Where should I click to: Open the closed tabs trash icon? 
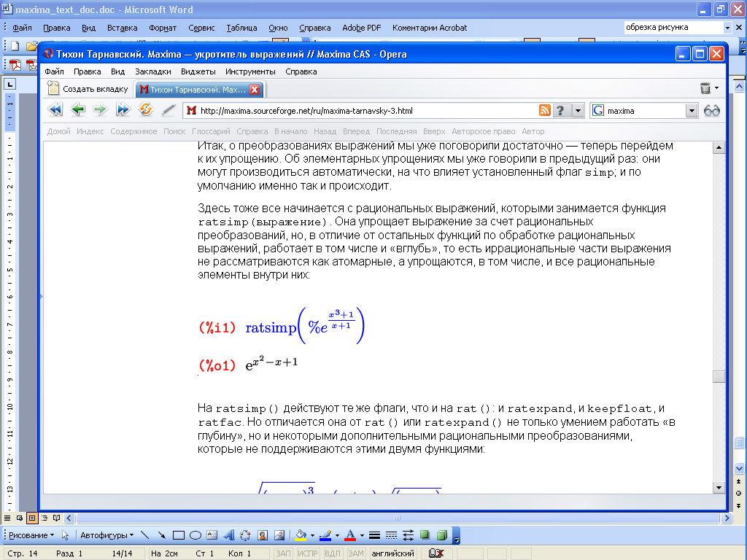(x=705, y=88)
